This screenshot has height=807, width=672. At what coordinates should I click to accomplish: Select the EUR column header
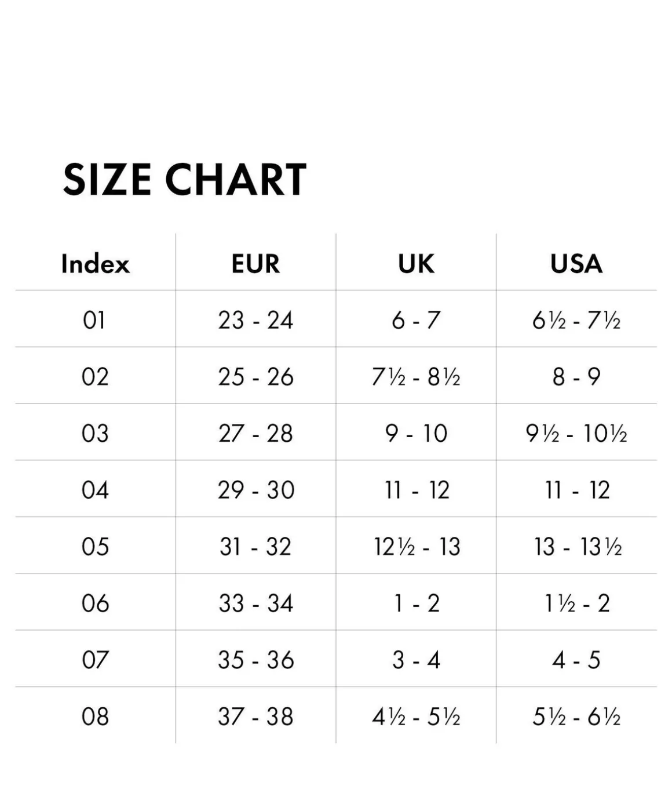click(255, 264)
